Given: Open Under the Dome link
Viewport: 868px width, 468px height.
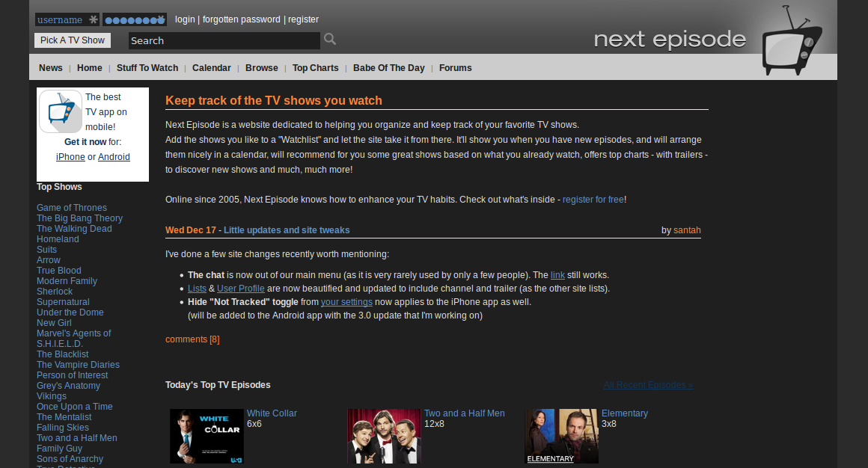Looking at the screenshot, I should [x=70, y=313].
